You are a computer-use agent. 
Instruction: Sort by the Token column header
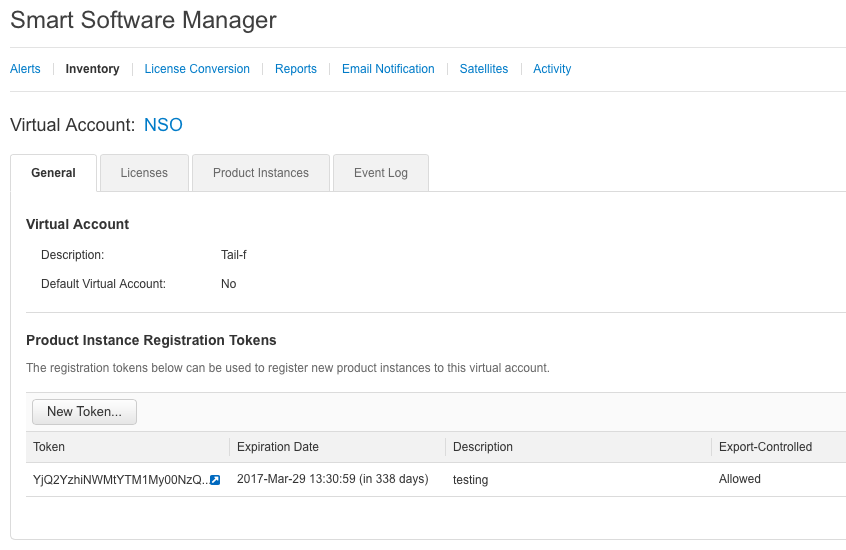[49, 447]
